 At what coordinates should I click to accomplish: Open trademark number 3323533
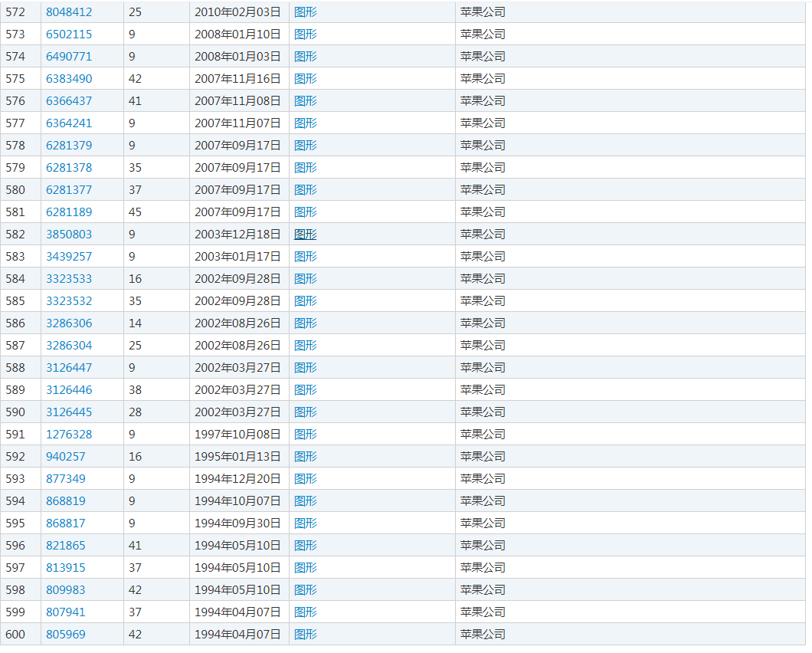69,279
